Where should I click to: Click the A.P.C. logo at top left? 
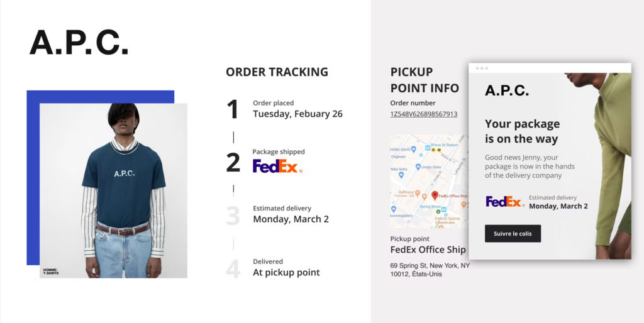click(79, 42)
